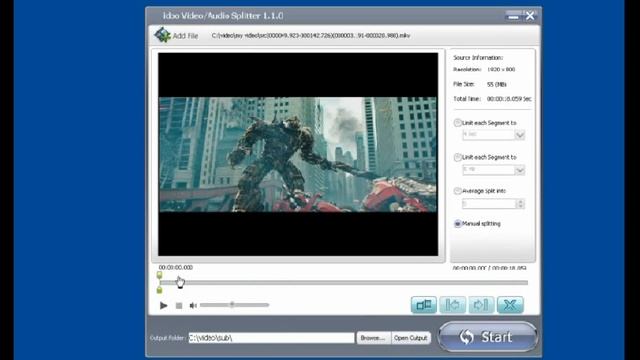
Task: Set segment start with left-arrow marker button
Action: coord(453,305)
